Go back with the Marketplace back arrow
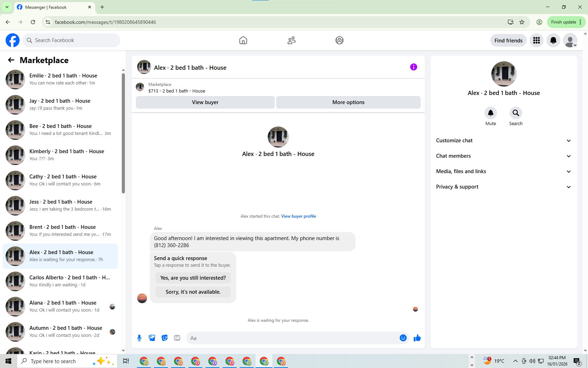Viewport: 588px width, 368px height. point(11,60)
